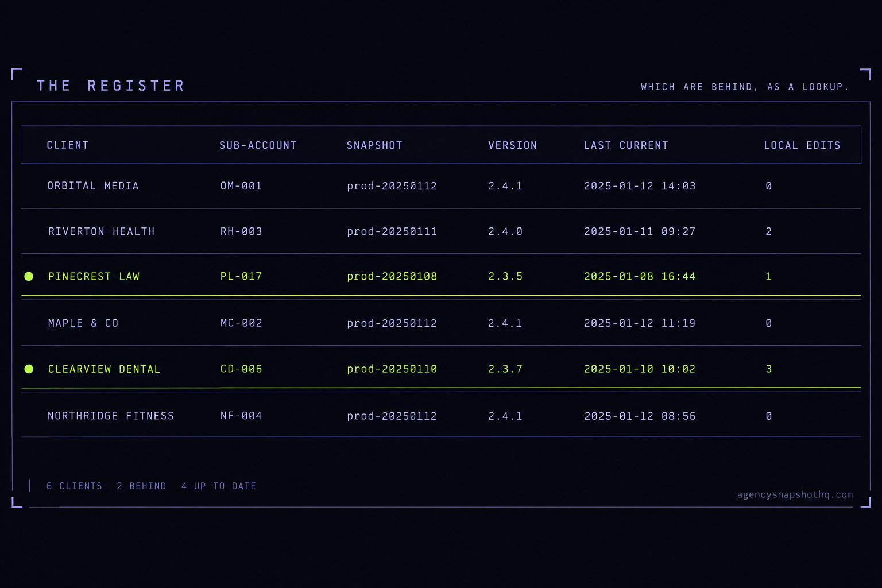882x588 pixels.
Task: Select sub-account PL-017
Action: tap(241, 277)
